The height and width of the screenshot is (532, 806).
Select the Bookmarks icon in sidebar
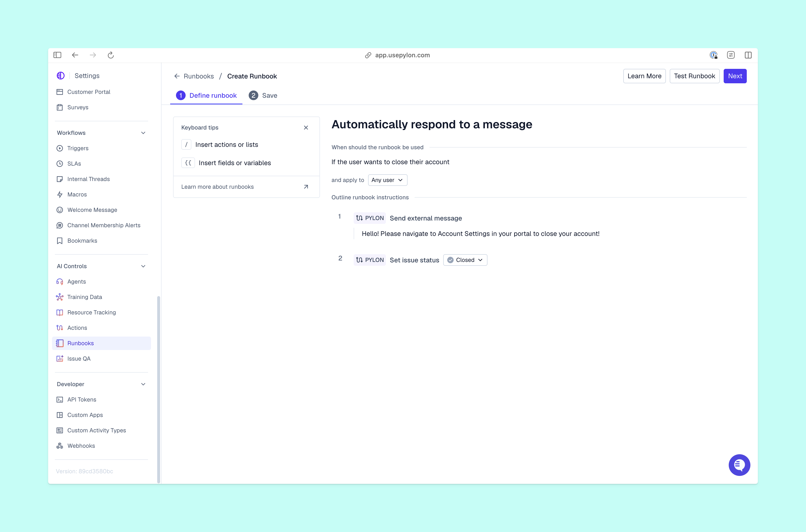60,240
